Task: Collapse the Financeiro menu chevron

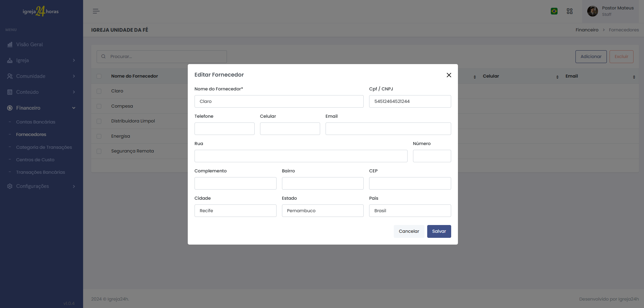Action: point(74,108)
